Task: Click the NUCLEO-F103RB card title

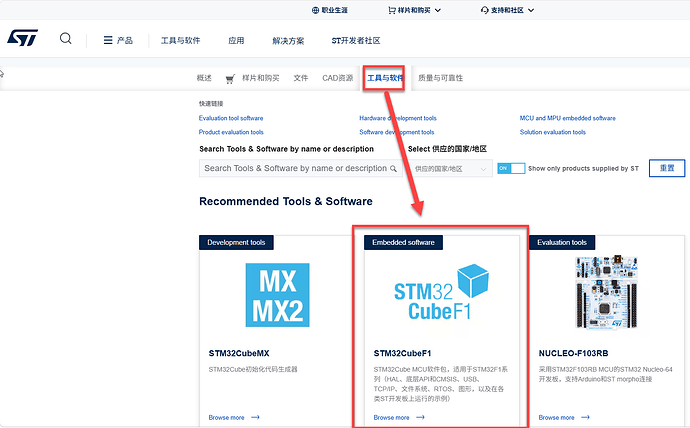Action: [x=573, y=353]
